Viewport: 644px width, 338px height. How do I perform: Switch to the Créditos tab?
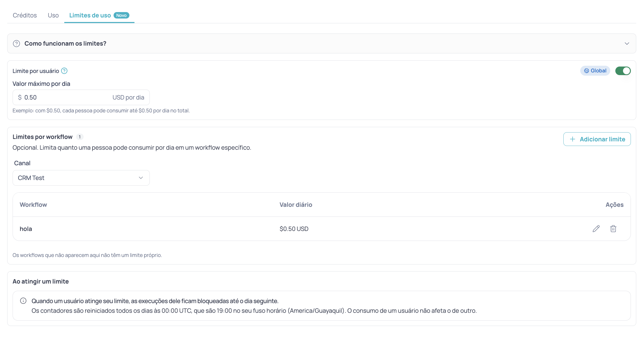pyautogui.click(x=25, y=15)
